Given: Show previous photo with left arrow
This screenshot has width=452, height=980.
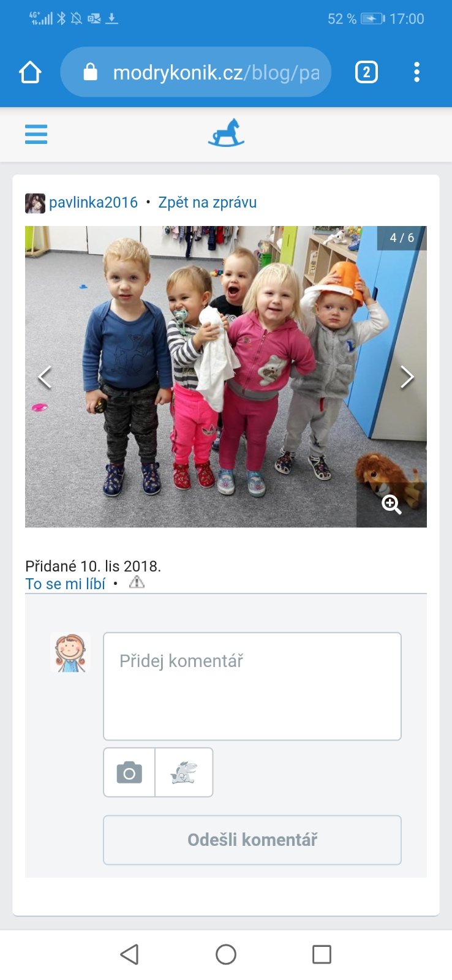Looking at the screenshot, I should tap(45, 377).
